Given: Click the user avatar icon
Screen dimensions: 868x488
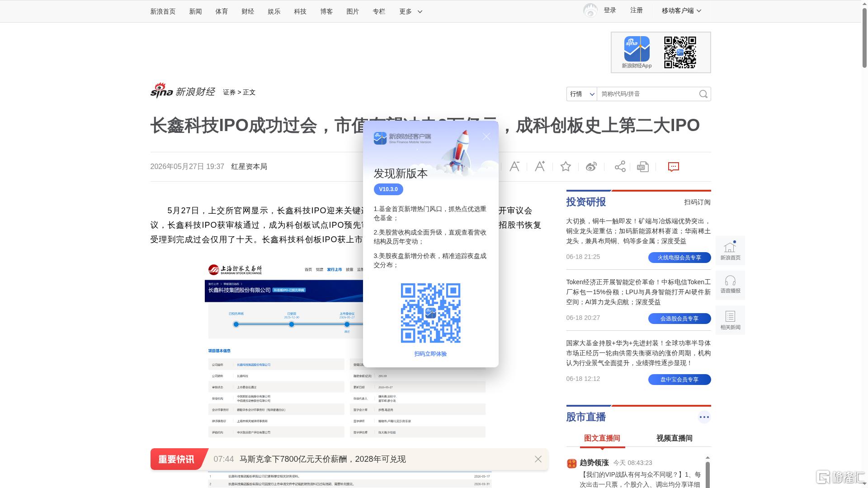Looking at the screenshot, I should point(590,10).
